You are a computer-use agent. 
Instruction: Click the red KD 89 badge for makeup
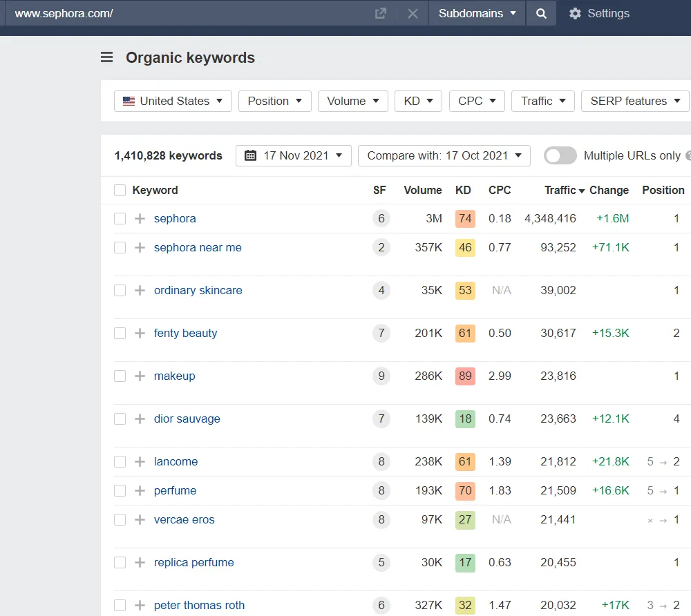pos(465,376)
